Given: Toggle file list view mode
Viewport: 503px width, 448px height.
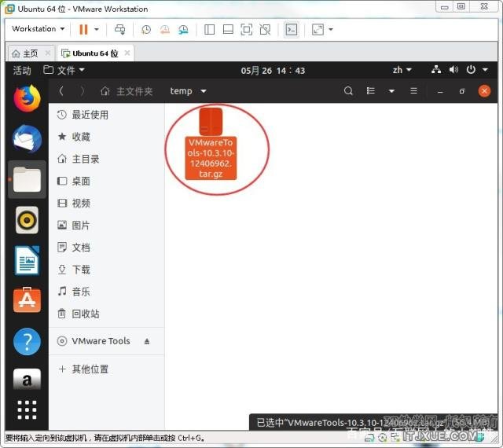Looking at the screenshot, I should point(371,91).
